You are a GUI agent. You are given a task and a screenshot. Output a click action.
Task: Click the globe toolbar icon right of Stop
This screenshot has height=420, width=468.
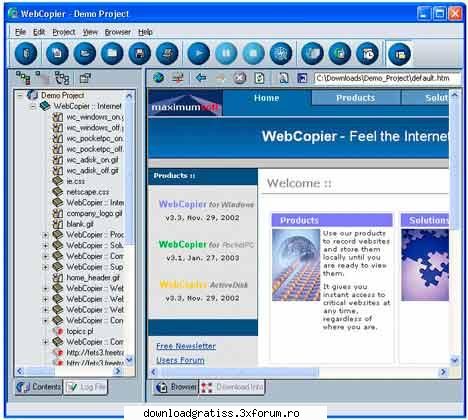[281, 53]
